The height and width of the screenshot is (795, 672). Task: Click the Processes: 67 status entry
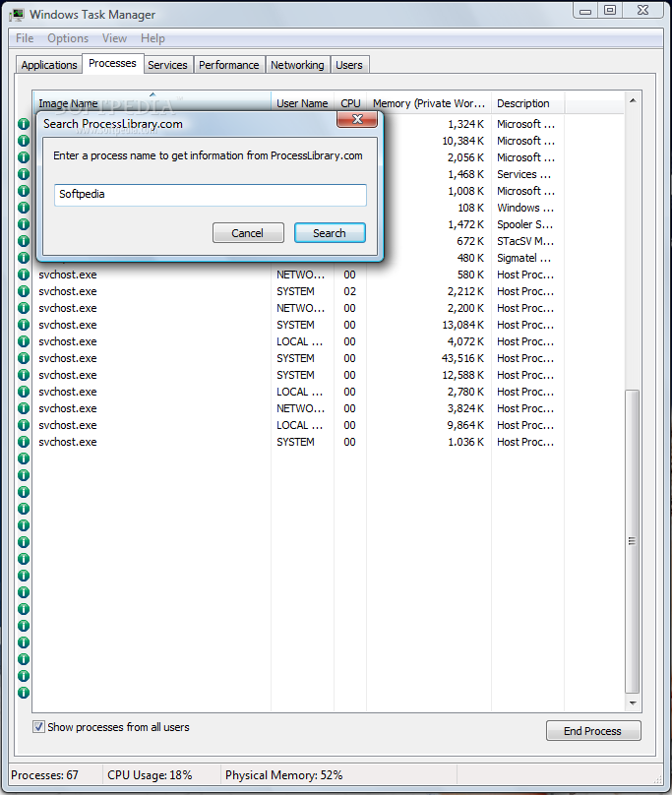pos(44,774)
